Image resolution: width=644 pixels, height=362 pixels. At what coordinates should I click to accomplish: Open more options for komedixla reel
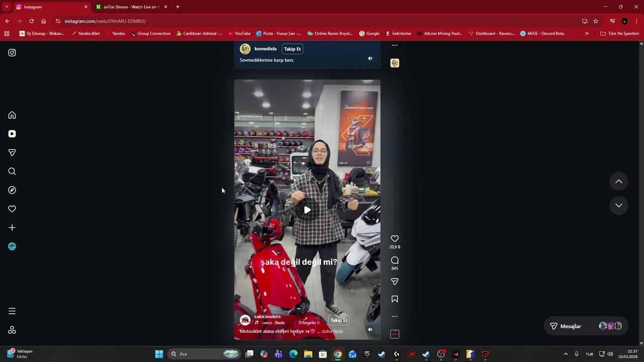[394, 45]
